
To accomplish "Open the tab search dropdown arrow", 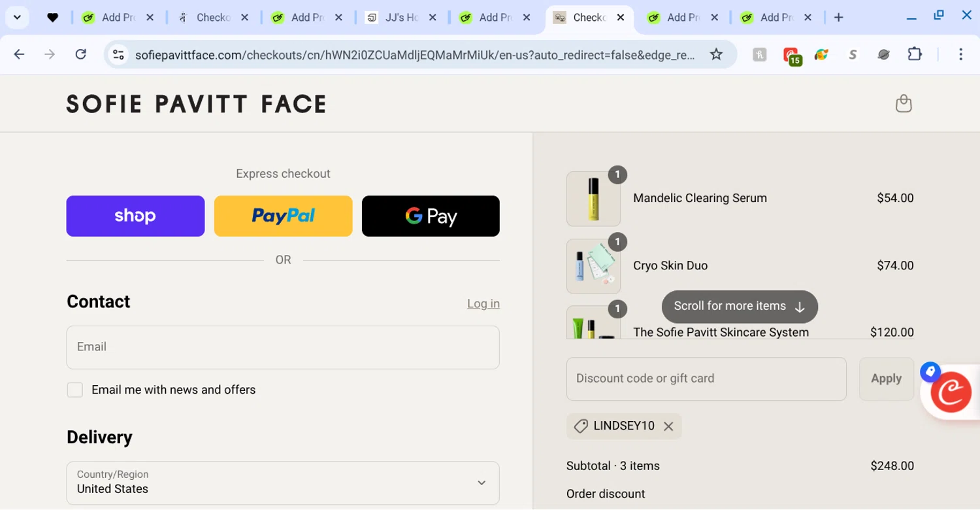I will pyautogui.click(x=18, y=18).
